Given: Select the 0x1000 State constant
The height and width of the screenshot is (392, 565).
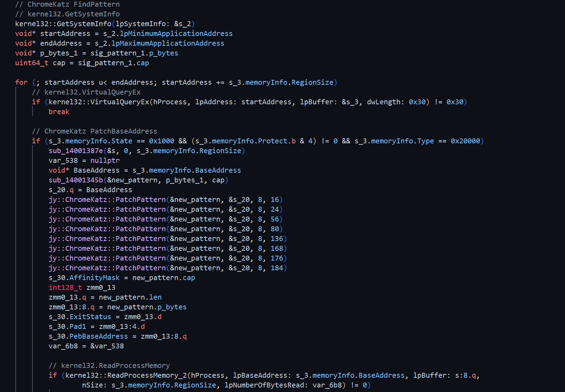Looking at the screenshot, I should click(161, 141).
